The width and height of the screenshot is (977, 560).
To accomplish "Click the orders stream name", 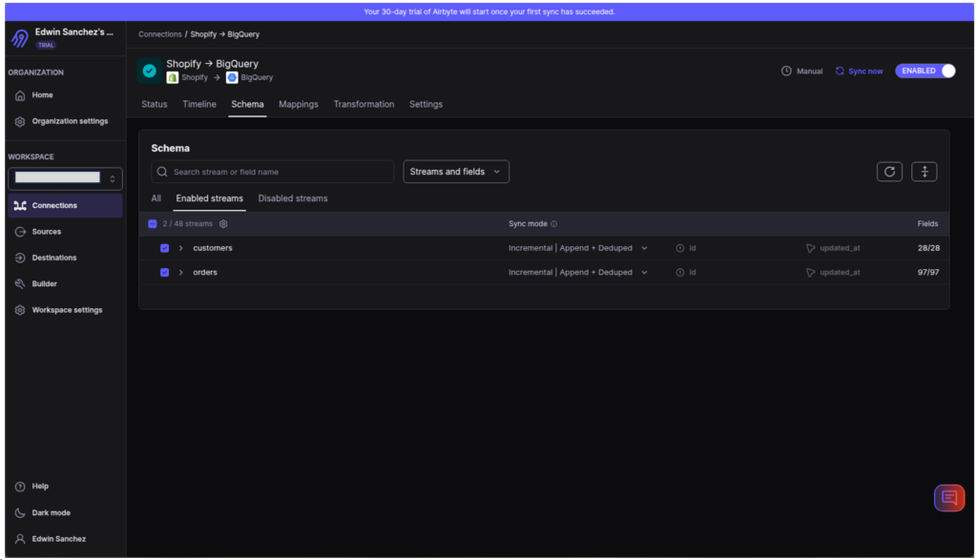I will coord(205,272).
